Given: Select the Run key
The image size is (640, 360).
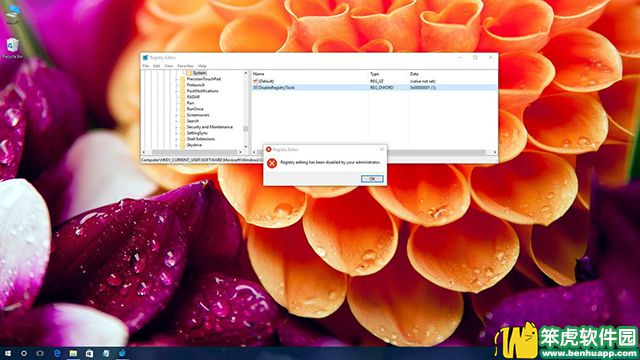Looking at the screenshot, I should [x=191, y=103].
